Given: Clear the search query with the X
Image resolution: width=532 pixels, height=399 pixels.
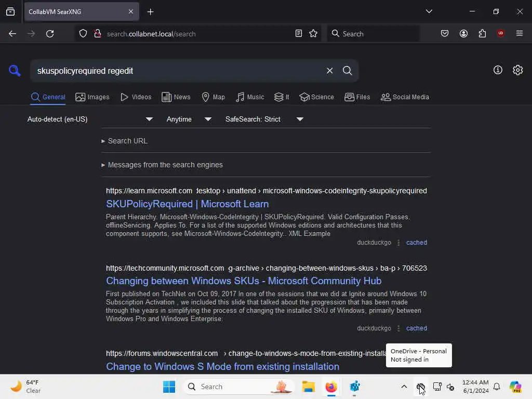Looking at the screenshot, I should (x=329, y=71).
